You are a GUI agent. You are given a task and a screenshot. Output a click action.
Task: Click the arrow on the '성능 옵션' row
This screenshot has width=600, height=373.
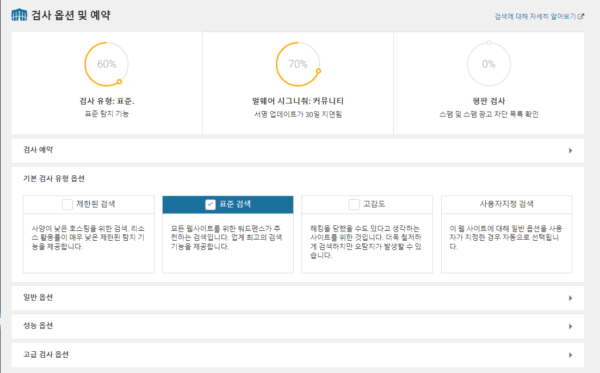(x=570, y=326)
